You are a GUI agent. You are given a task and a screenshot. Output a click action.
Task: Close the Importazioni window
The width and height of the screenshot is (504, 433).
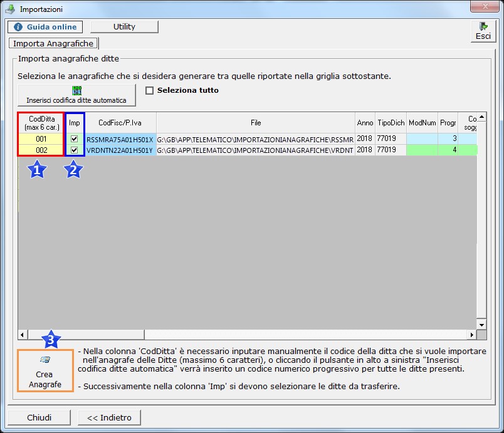485,6
